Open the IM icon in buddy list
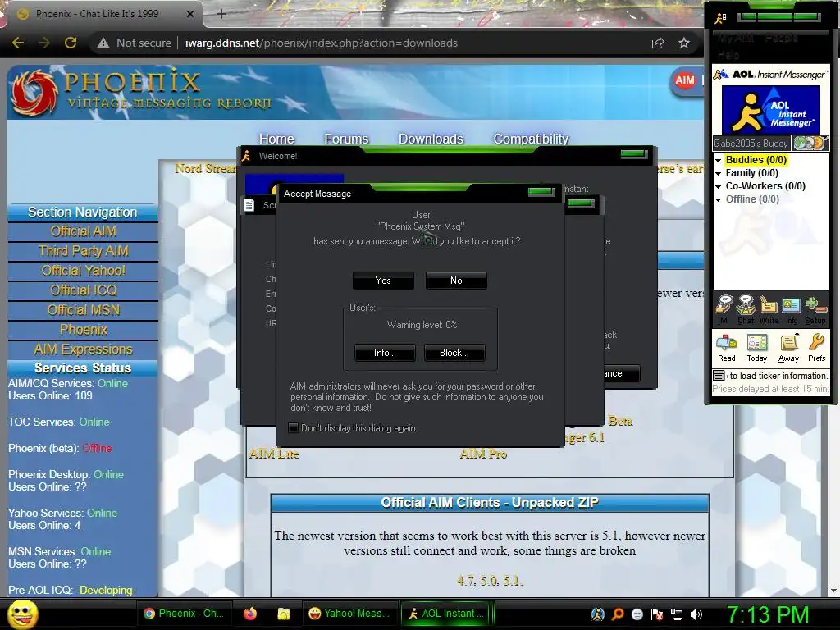 point(724,309)
